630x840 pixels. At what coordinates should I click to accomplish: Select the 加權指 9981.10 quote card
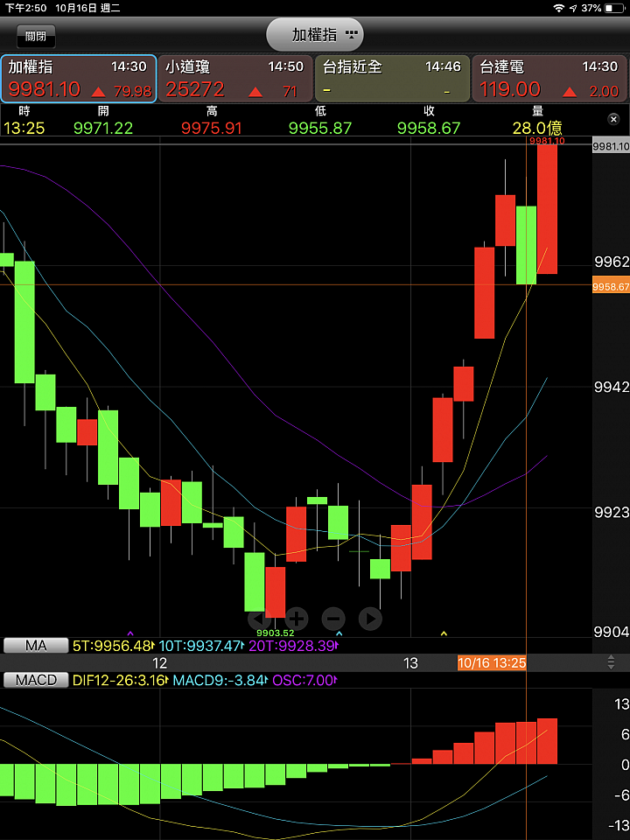pos(79,79)
